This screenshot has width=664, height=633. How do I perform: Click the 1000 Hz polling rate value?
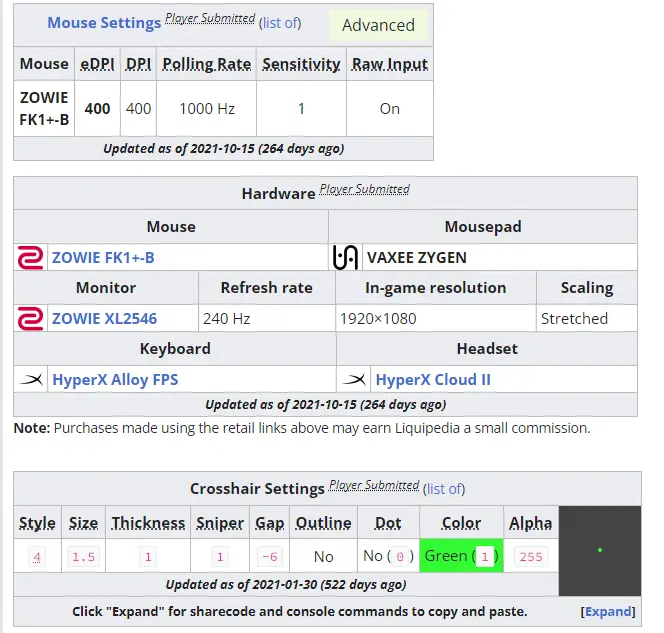click(207, 109)
